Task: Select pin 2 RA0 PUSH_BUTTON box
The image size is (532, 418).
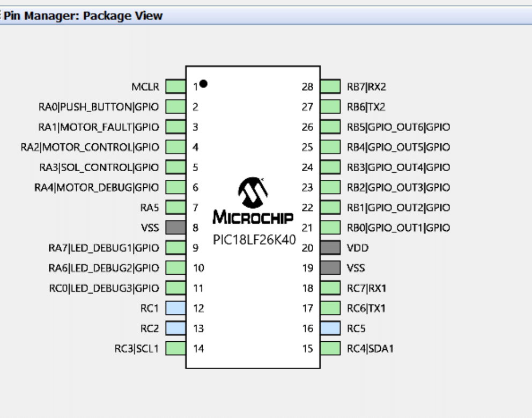Action: (176, 107)
